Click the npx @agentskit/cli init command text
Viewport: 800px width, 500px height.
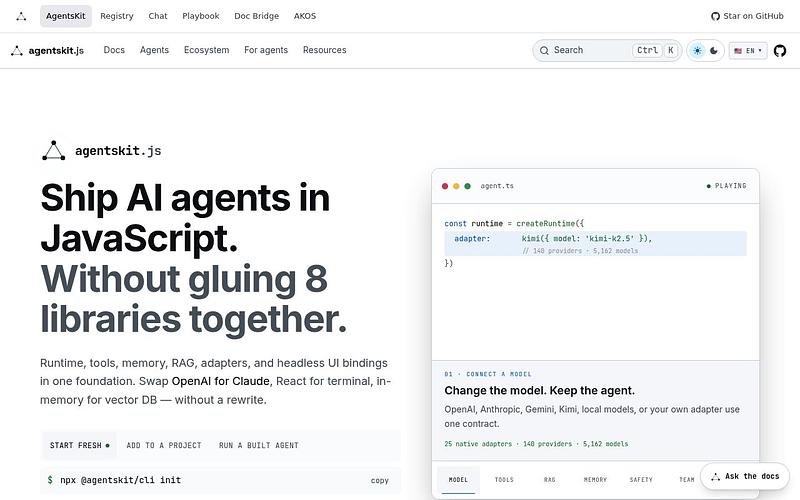(120, 480)
